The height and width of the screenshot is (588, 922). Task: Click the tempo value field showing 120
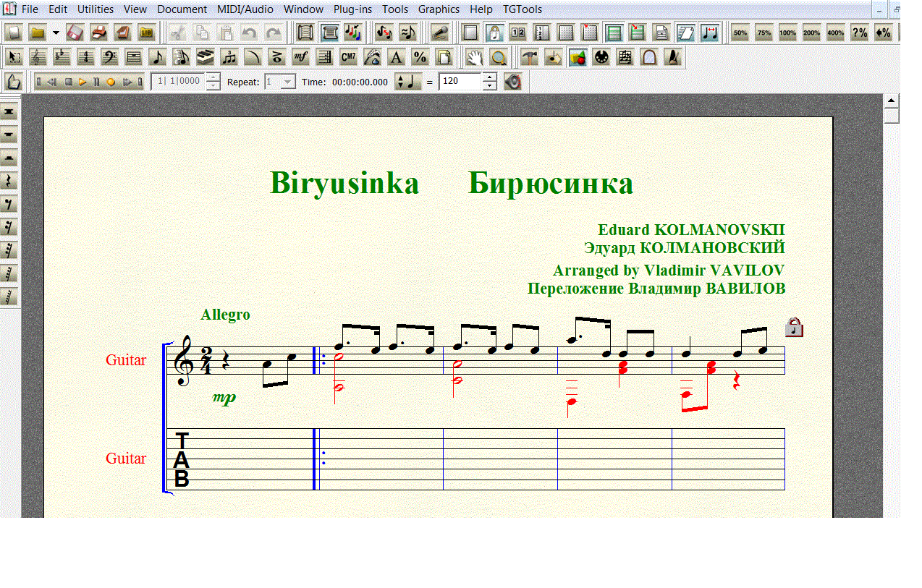[x=460, y=82]
